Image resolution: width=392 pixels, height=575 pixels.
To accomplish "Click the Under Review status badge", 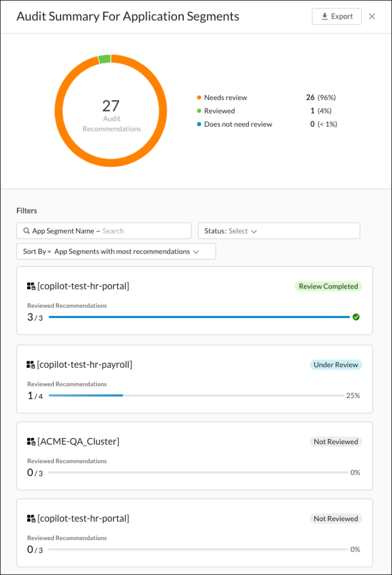I will [336, 365].
